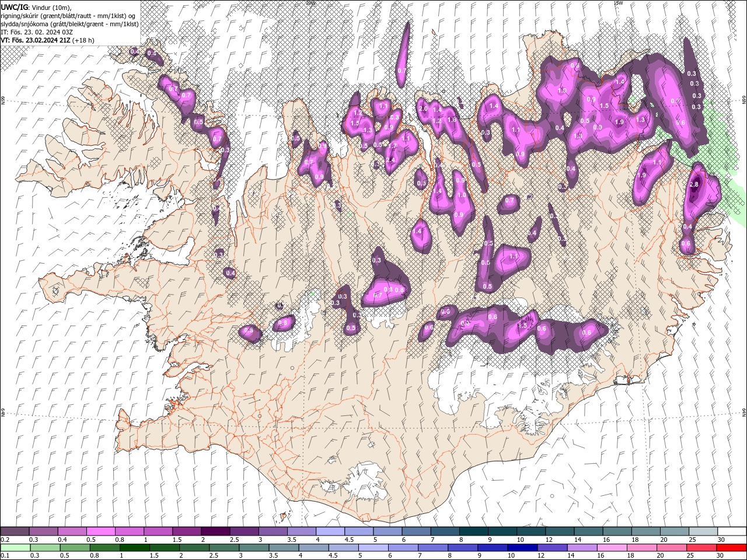Click the light lavender 4–4.5 snow legend swatch
The image size is (747, 560).
tap(330, 531)
